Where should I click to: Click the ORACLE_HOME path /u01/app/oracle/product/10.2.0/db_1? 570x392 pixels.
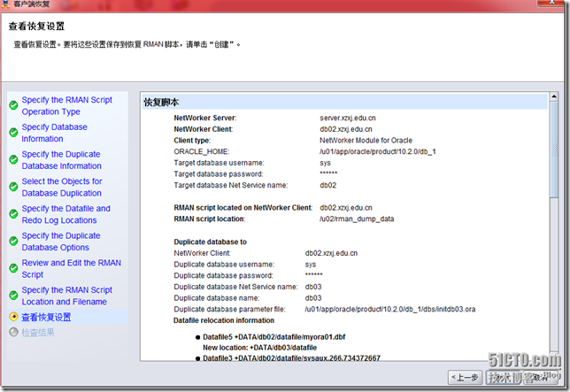tap(378, 151)
